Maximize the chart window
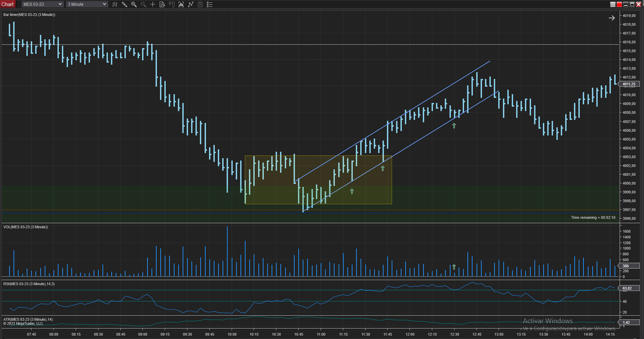Image resolution: width=644 pixels, height=339 pixels. tap(633, 4)
